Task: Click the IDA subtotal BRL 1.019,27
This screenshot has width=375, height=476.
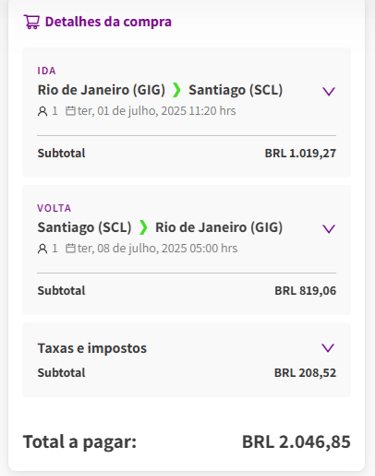Action: click(x=300, y=153)
